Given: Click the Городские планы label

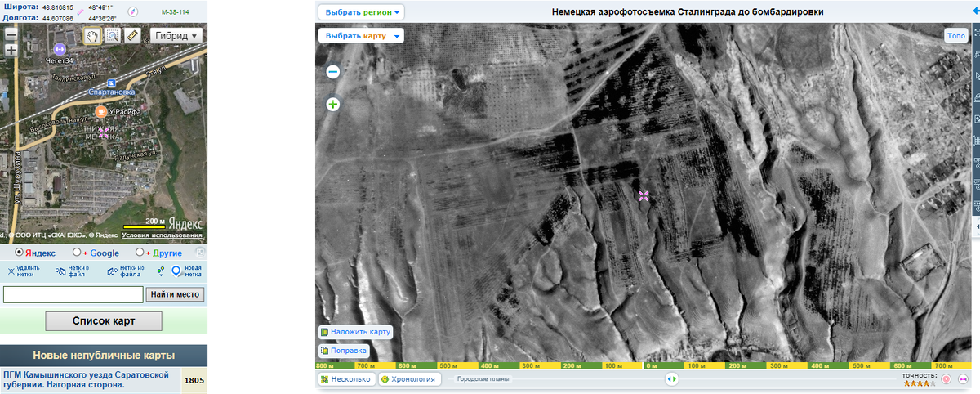Looking at the screenshot, I should tap(483, 379).
